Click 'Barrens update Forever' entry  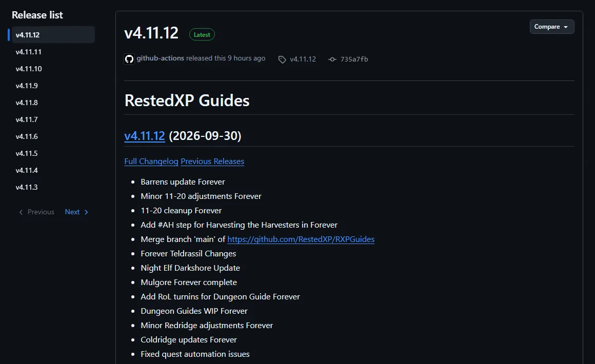183,182
